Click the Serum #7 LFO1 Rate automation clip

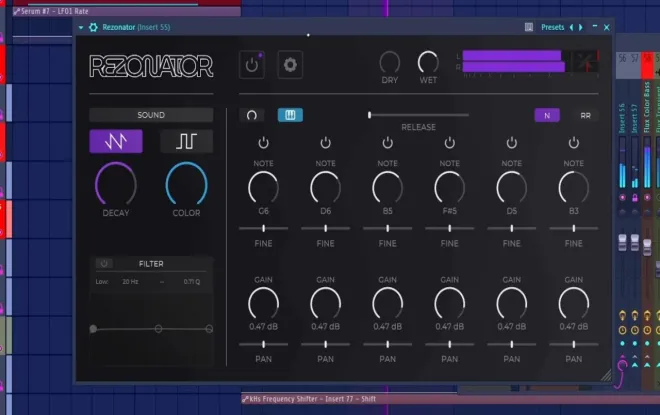pyautogui.click(x=126, y=11)
